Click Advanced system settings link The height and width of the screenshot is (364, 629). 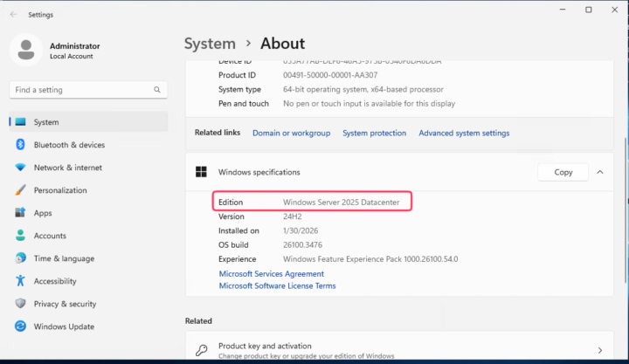[x=464, y=134]
